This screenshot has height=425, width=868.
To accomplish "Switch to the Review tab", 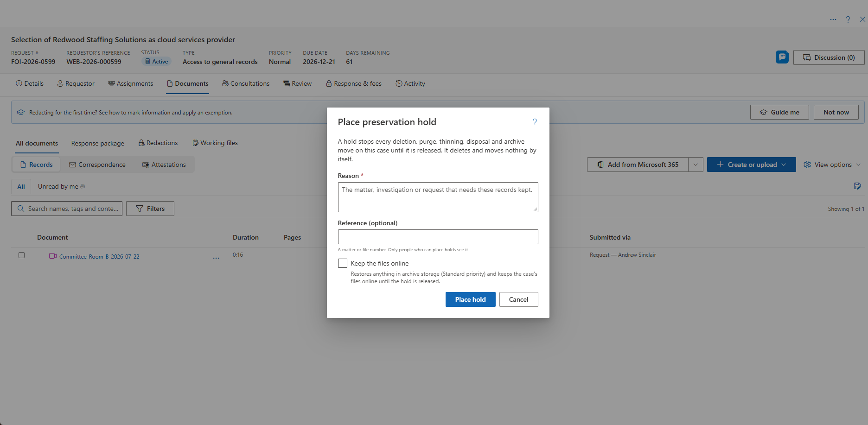I will click(x=298, y=83).
